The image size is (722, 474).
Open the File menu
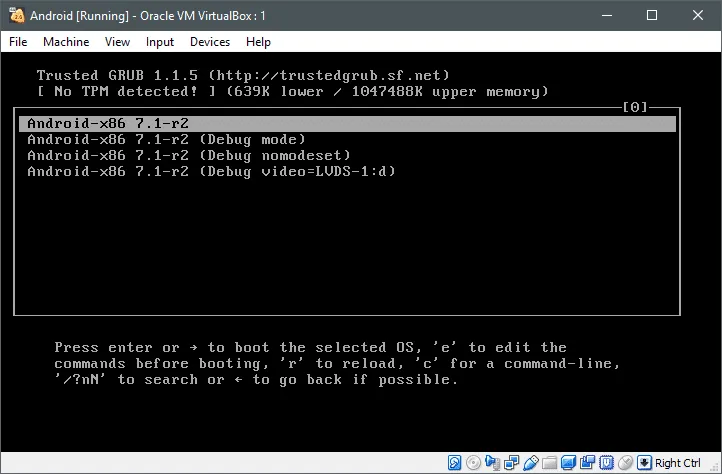(x=18, y=42)
